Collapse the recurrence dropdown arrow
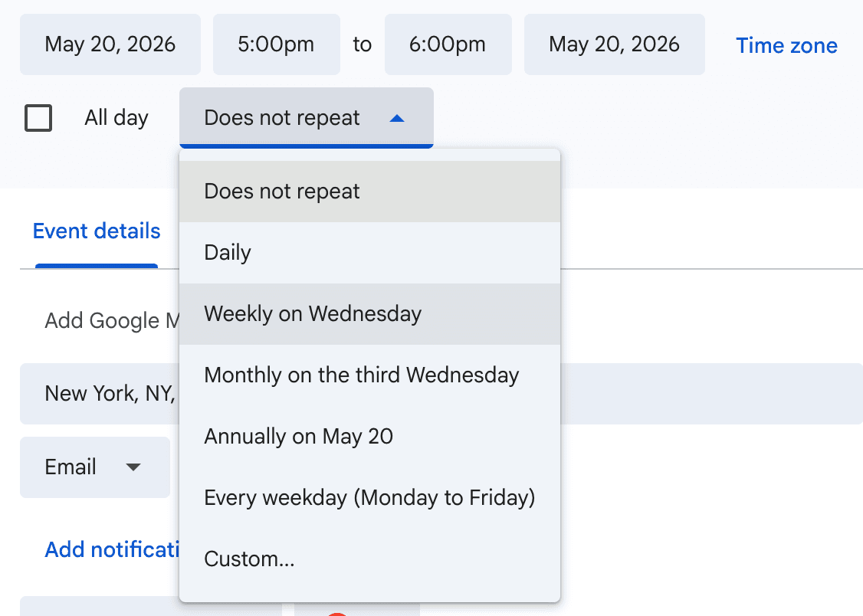Image resolution: width=863 pixels, height=616 pixels. (x=397, y=117)
